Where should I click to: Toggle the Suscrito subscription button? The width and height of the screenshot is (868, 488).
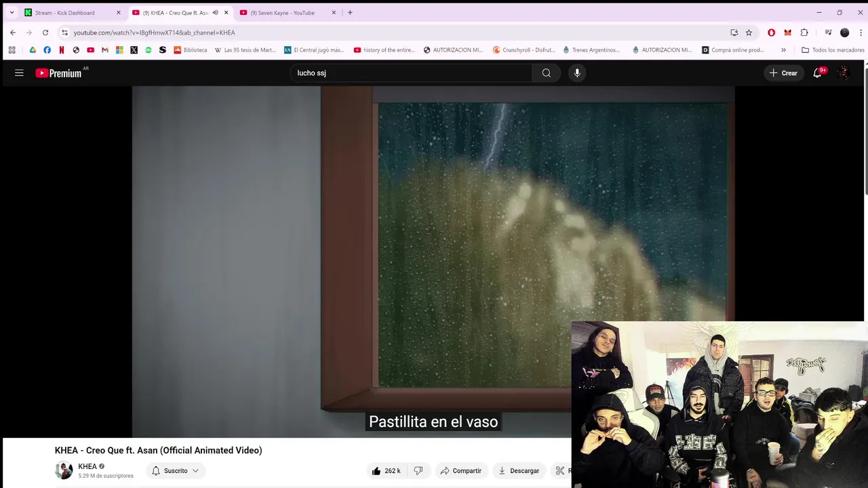click(175, 470)
